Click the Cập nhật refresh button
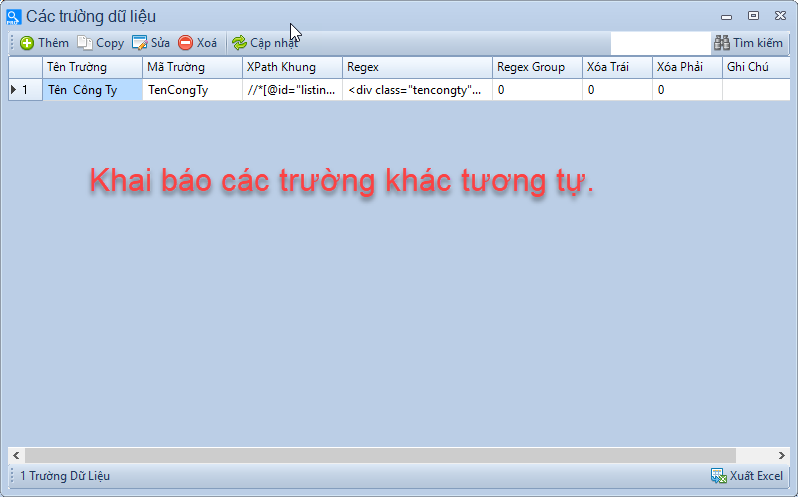798x497 pixels. (x=265, y=43)
